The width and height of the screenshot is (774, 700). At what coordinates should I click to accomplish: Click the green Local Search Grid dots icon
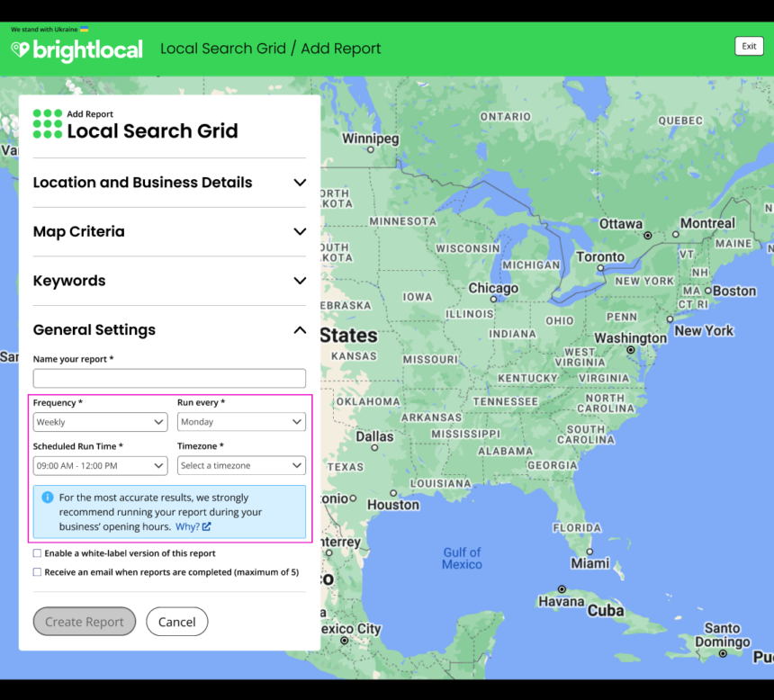[x=48, y=123]
